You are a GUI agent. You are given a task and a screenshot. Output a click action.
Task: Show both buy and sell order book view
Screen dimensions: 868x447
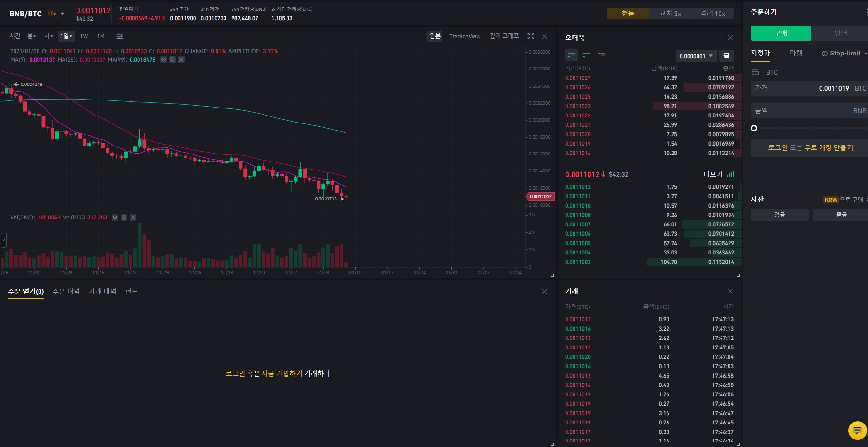click(572, 55)
